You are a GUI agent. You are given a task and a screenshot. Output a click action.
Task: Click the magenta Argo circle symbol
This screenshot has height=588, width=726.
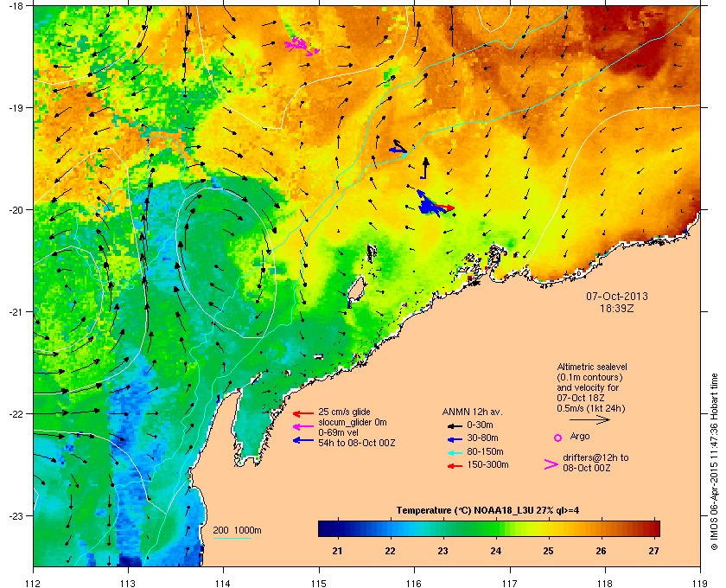558,438
